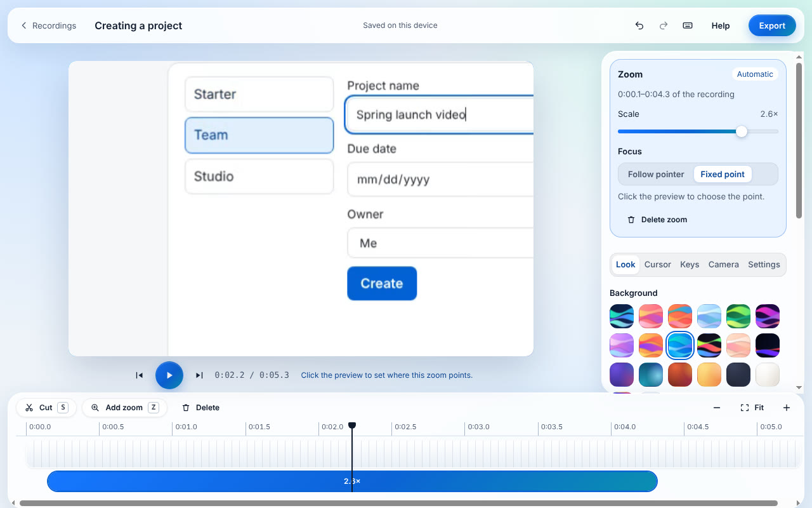Viewport: 812px width, 508px height.
Task: Click Delete zoom in Zoom panel
Action: 657,220
